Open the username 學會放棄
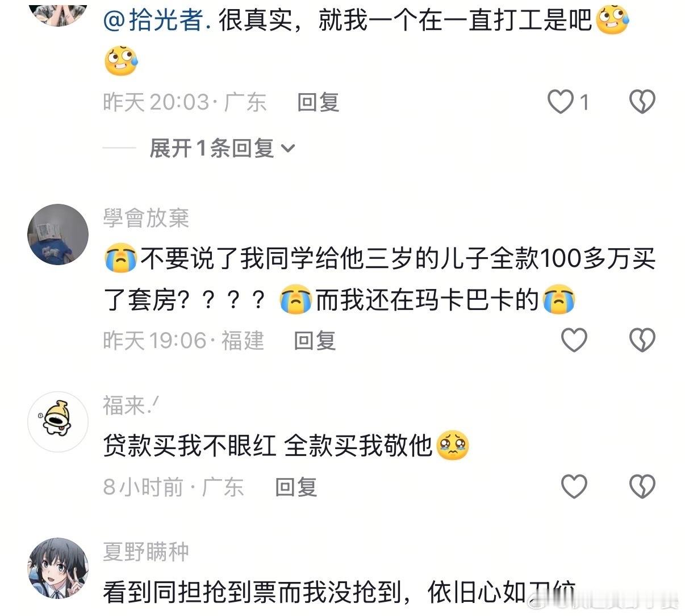 tap(146, 218)
